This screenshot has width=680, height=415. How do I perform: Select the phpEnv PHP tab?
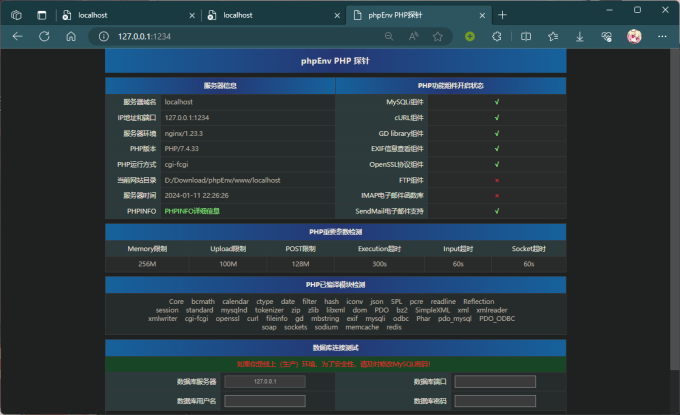[418, 15]
